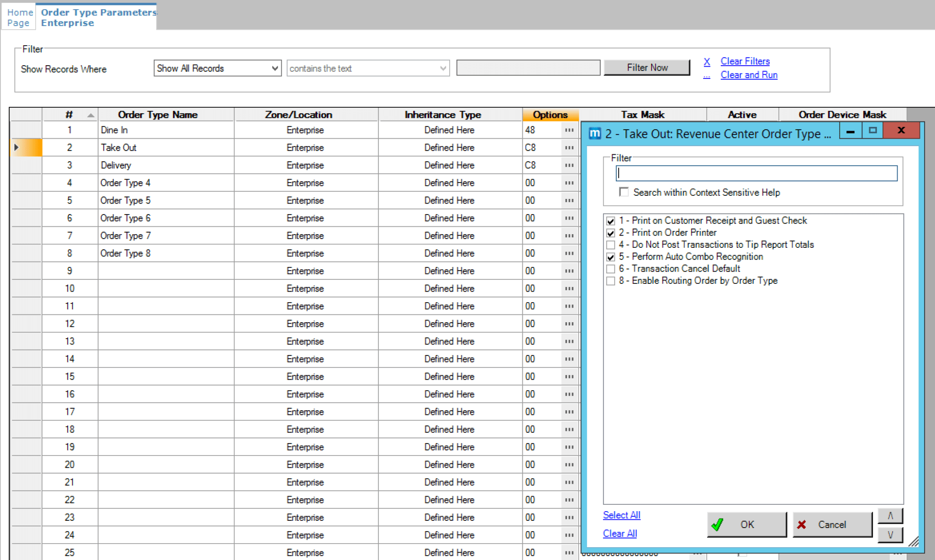The height and width of the screenshot is (560, 935).
Task: Click the Order Device Mask column header
Action: click(x=842, y=115)
